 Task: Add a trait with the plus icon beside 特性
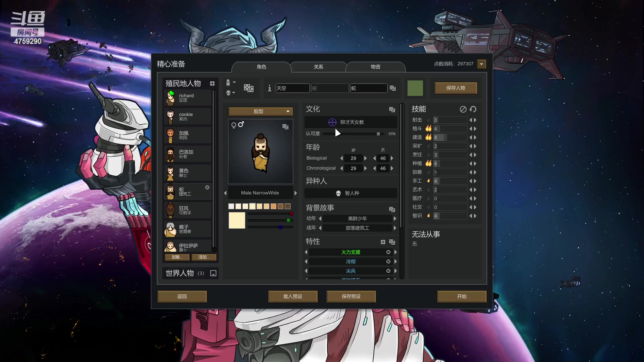point(383,242)
